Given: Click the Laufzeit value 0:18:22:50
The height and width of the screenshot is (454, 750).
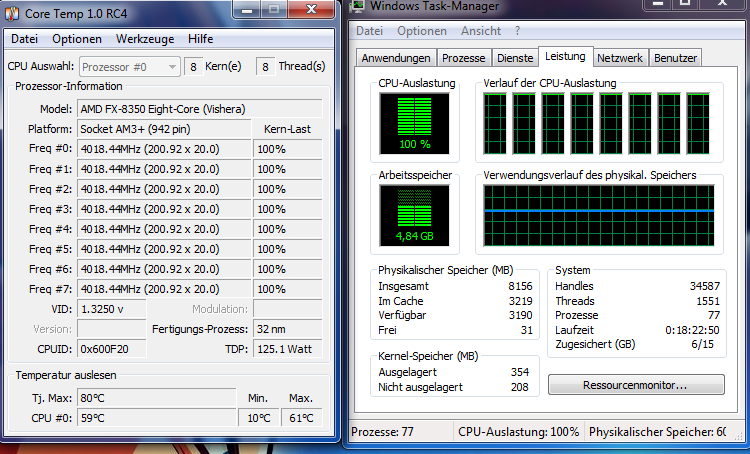Looking at the screenshot, I should pos(692,330).
